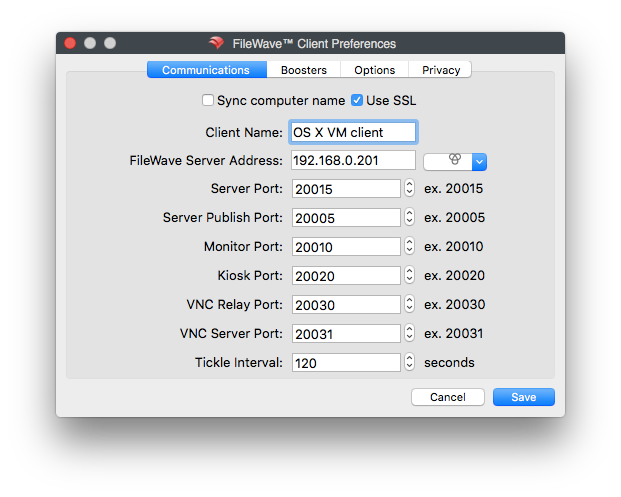Viewport: 621px width, 497px height.
Task: Click the Tickle Interval value field
Action: pos(346,362)
